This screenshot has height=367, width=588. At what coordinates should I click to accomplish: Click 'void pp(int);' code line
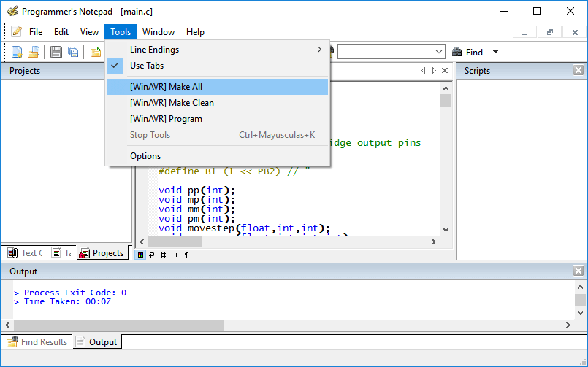click(x=197, y=190)
